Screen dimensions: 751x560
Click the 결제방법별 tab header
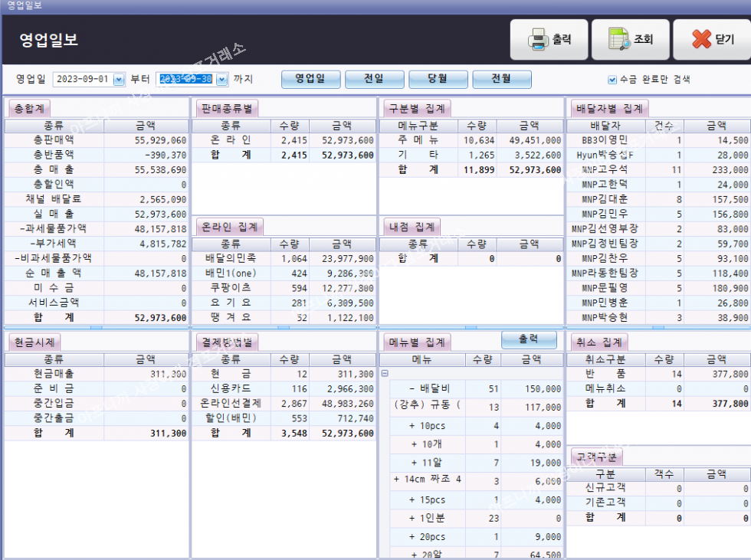click(x=228, y=341)
